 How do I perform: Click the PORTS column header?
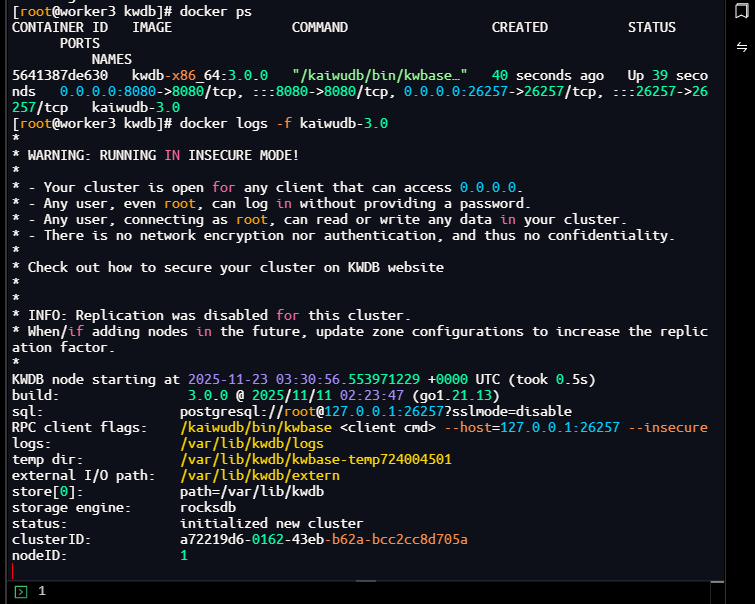79,43
